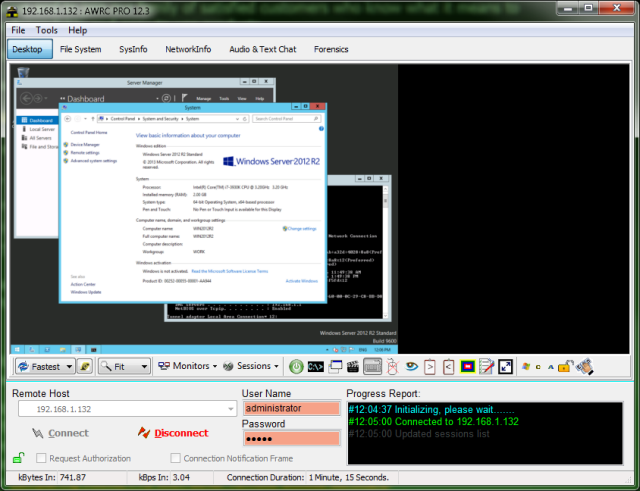
Task: Click the receive clipboard left-arrow icon
Action: (448, 367)
